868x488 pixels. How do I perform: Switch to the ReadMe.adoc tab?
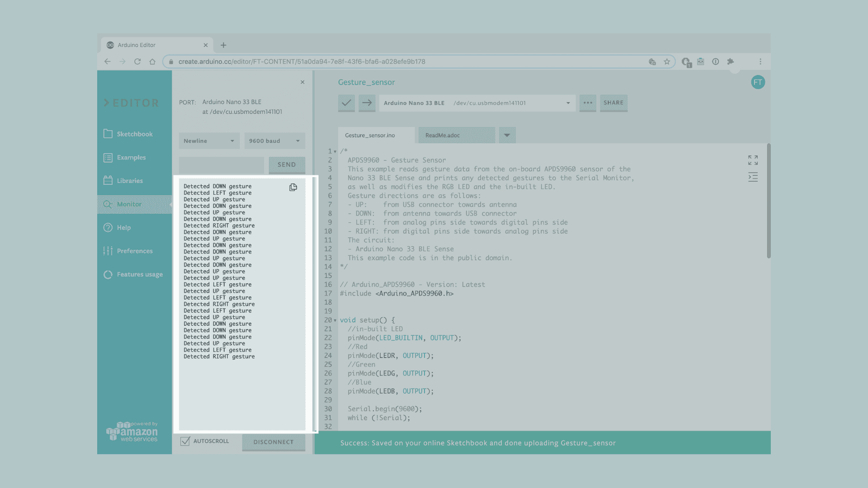(457, 135)
